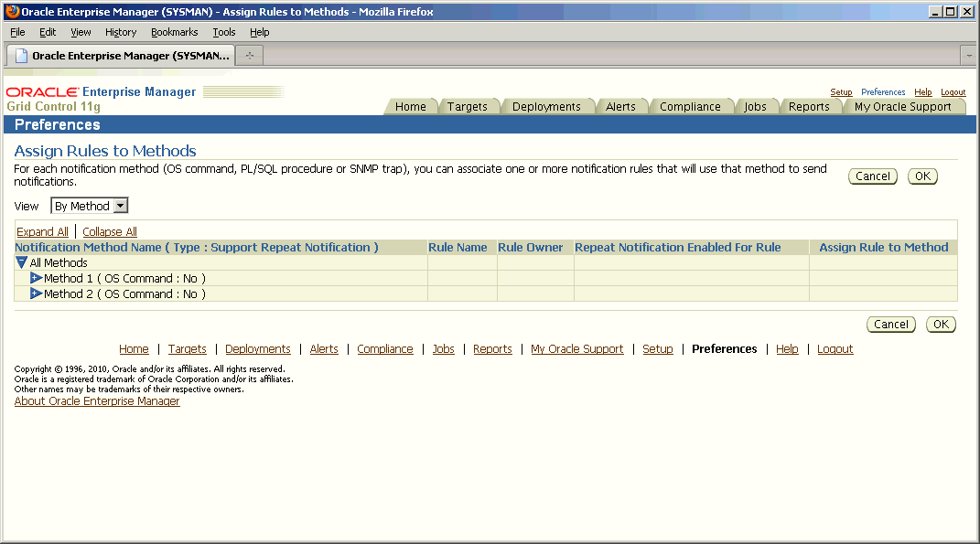Viewport: 980px width, 544px height.
Task: Click the All Methods row label
Action: (59, 262)
